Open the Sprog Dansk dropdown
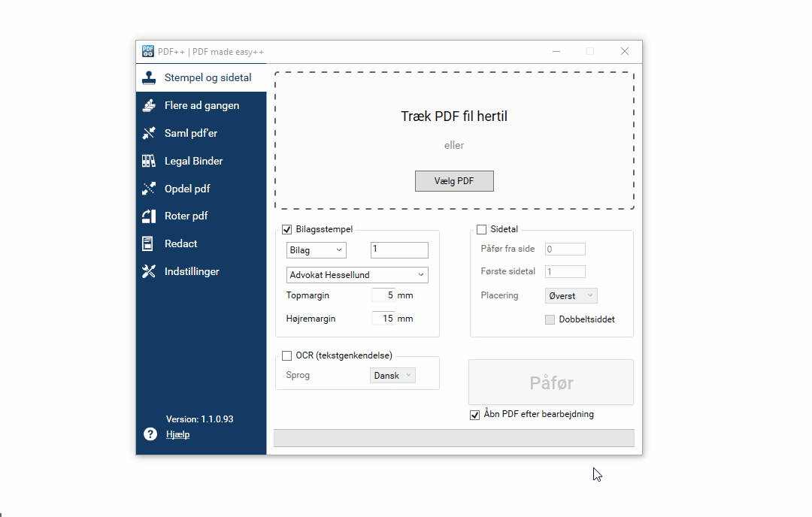This screenshot has height=517, width=812. pos(392,375)
